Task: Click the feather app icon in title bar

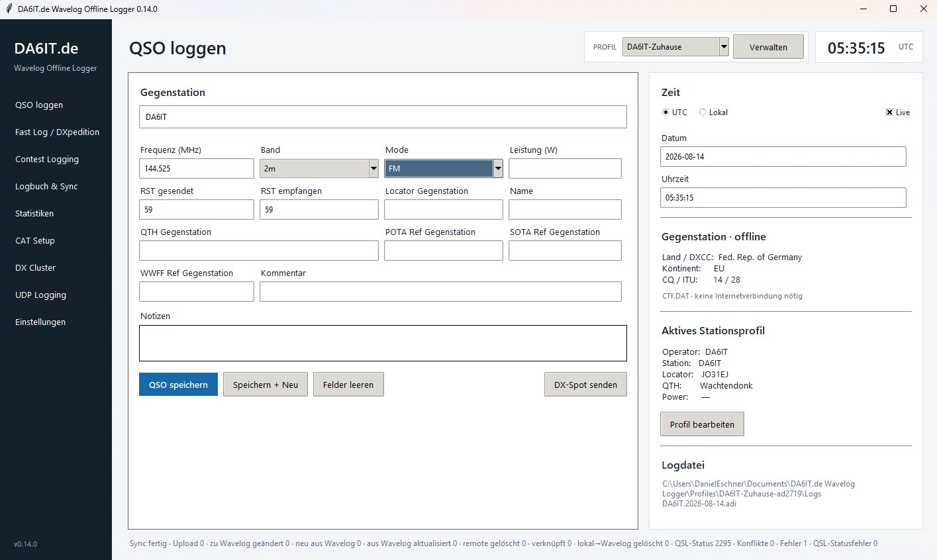Action: (x=9, y=9)
